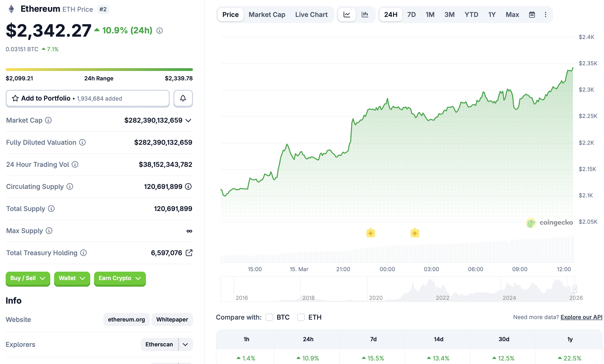Screen dimensions: 604x364
Task: Open the Total Treasury Holding external link icon
Action: pos(189,253)
